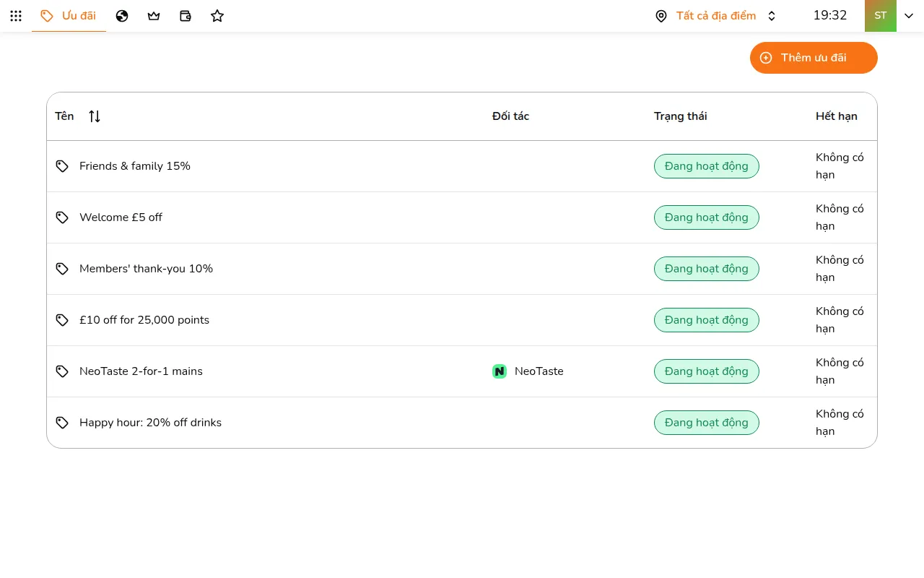Screen dimensions: 924x578
Task: Click tag icon for Friends & family 15%
Action: point(62,166)
